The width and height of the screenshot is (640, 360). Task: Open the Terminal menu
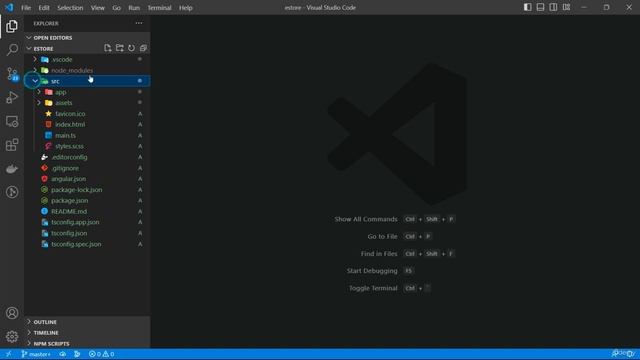pyautogui.click(x=159, y=8)
